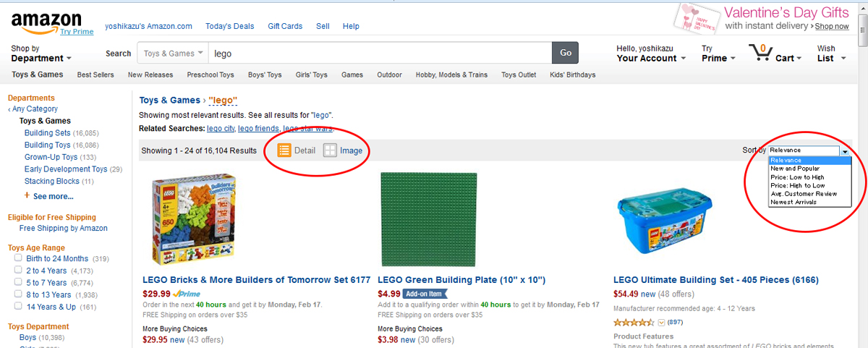Click in the search box containing 'lego'
868x348 pixels.
coord(380,53)
